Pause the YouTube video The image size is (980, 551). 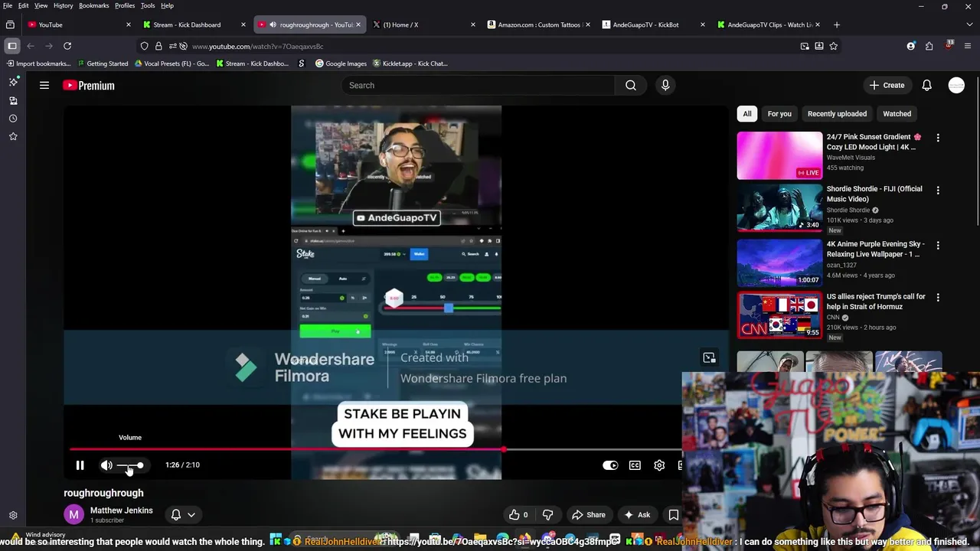80,465
